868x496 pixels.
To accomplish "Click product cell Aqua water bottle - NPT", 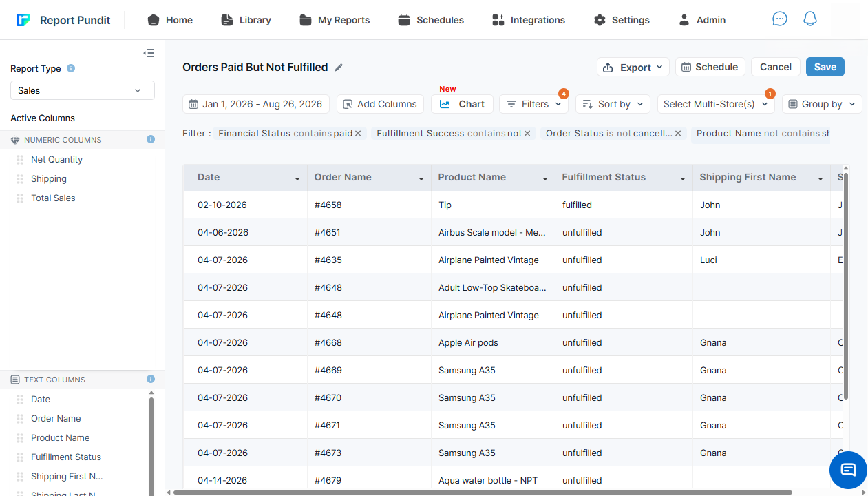I will click(493, 480).
